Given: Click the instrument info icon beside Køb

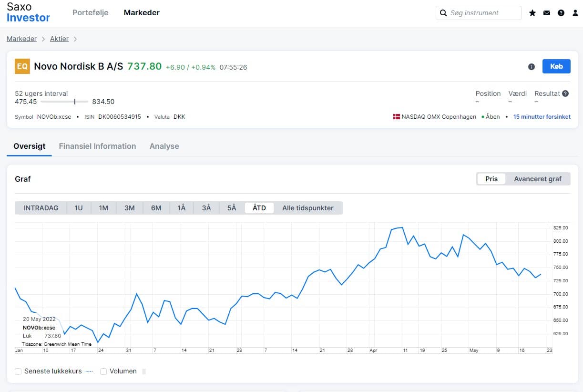Looking at the screenshot, I should (x=532, y=67).
